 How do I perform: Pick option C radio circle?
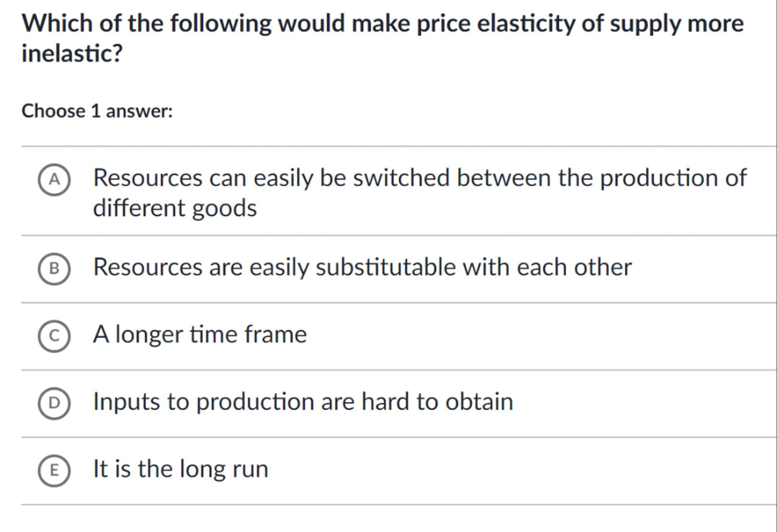pyautogui.click(x=54, y=336)
